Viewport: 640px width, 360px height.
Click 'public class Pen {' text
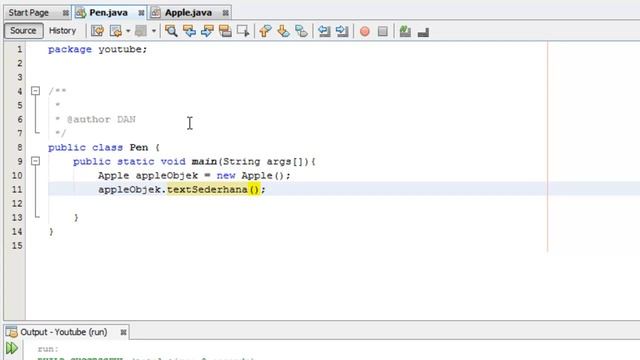coord(104,147)
